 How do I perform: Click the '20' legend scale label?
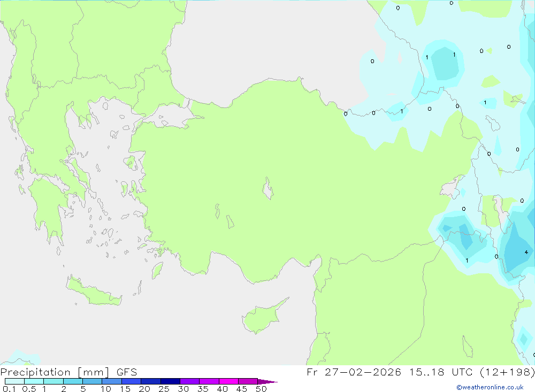pos(144,389)
